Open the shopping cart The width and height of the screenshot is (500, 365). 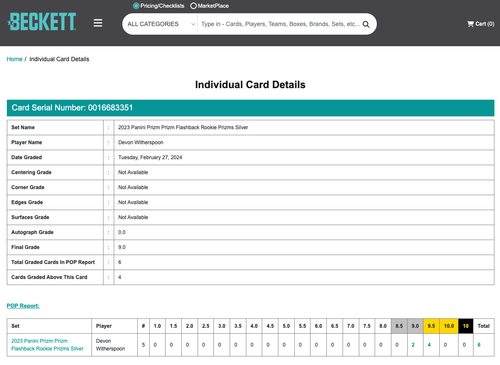480,24
